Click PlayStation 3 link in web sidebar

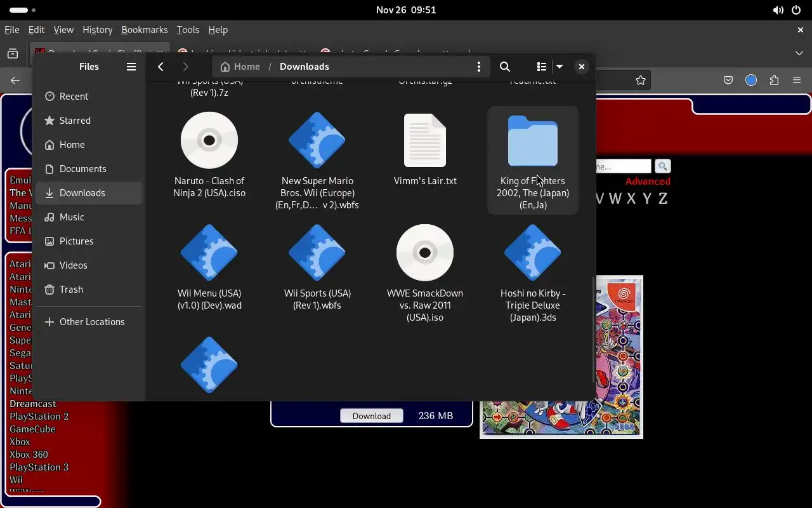(x=39, y=467)
